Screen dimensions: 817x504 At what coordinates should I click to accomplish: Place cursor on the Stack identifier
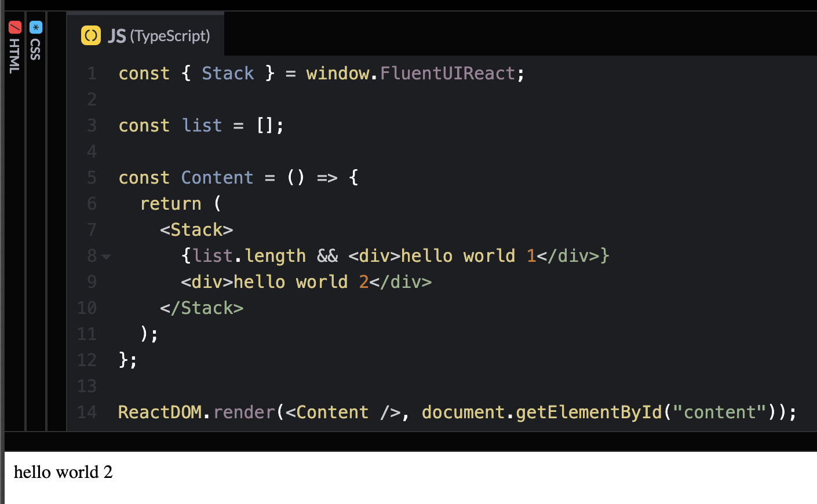(228, 73)
